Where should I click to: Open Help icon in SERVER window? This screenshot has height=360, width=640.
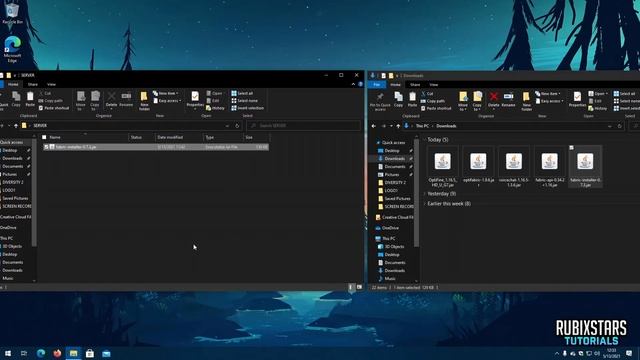pyautogui.click(x=360, y=84)
